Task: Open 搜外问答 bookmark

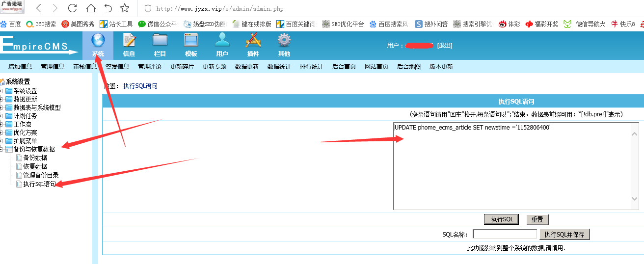Action: [431, 24]
